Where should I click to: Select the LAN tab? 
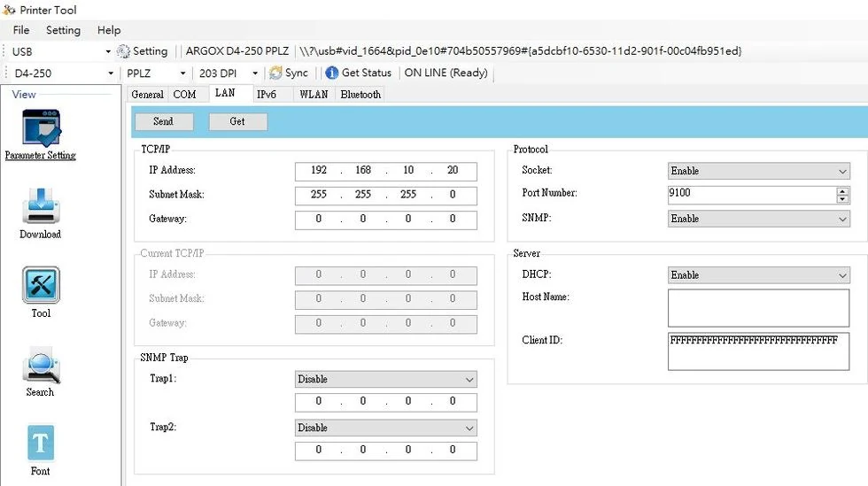(x=225, y=93)
